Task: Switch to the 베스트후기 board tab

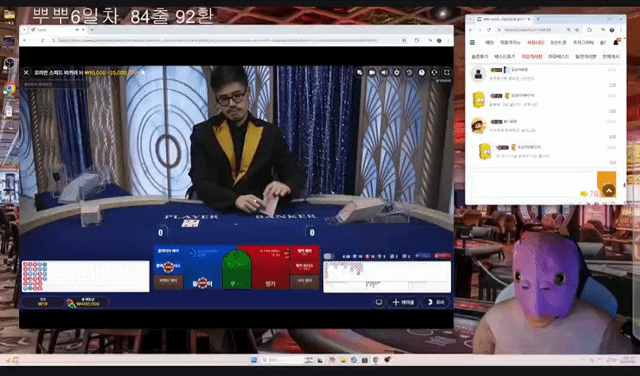Action: 505,56
